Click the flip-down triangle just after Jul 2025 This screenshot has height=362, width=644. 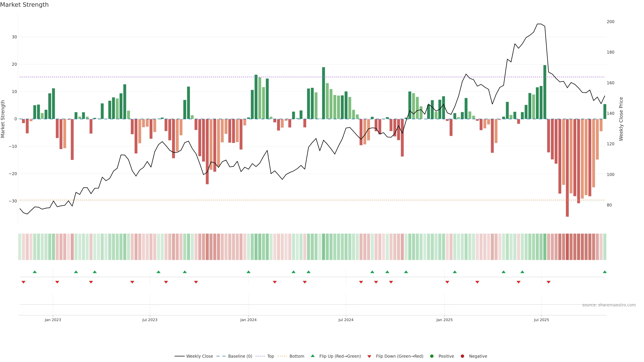549,282
